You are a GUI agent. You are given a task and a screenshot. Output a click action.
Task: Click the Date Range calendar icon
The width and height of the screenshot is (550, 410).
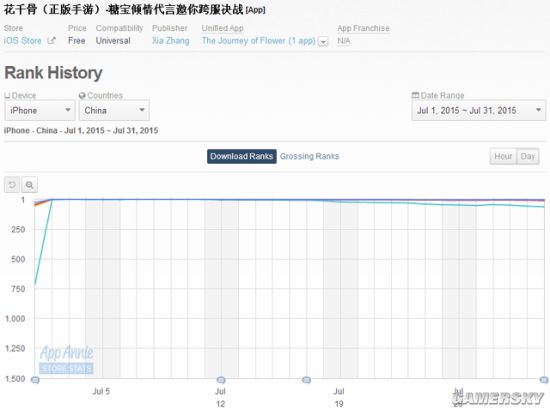(x=415, y=95)
